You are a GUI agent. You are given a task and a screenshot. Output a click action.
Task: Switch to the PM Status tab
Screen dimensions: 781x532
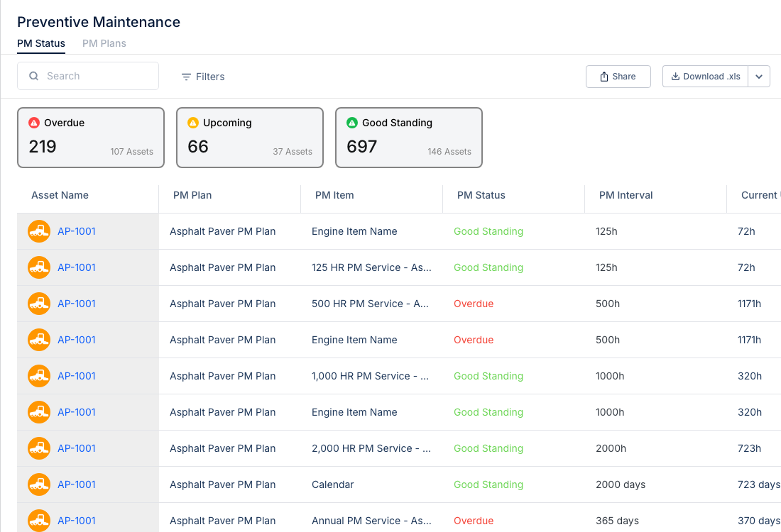pos(41,43)
